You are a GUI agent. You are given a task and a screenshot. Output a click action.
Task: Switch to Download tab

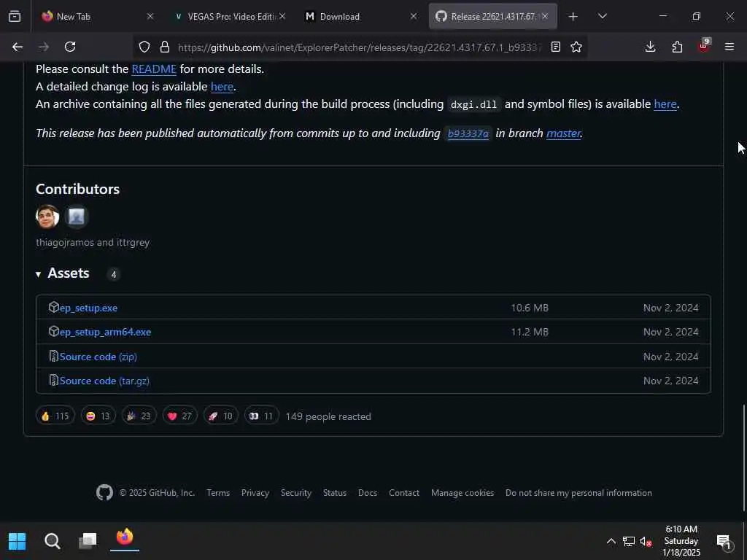pos(360,17)
